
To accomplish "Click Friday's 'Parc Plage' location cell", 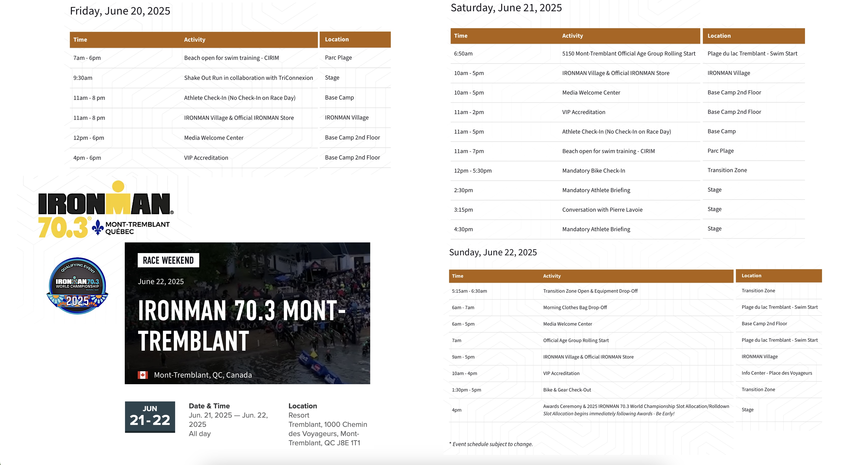I will click(338, 58).
